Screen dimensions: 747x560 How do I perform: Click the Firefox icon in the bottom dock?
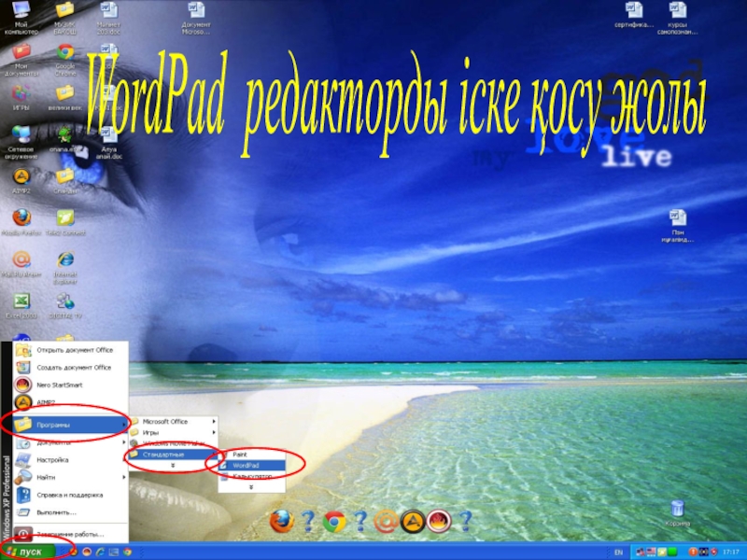click(x=282, y=521)
